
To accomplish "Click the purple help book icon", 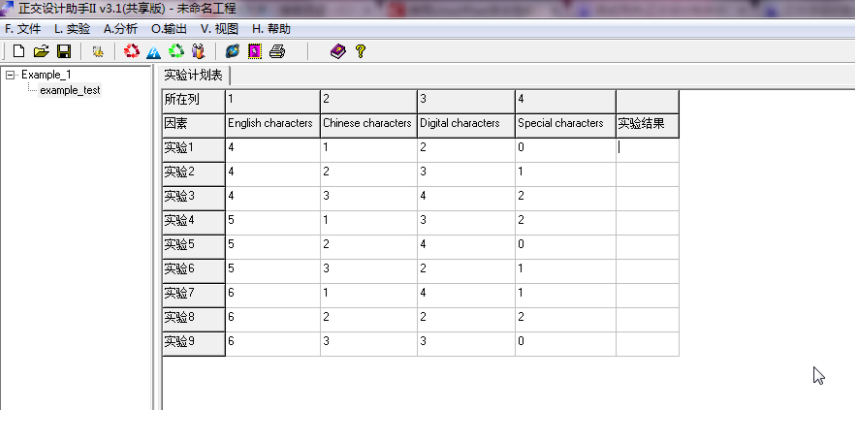I will [x=338, y=51].
